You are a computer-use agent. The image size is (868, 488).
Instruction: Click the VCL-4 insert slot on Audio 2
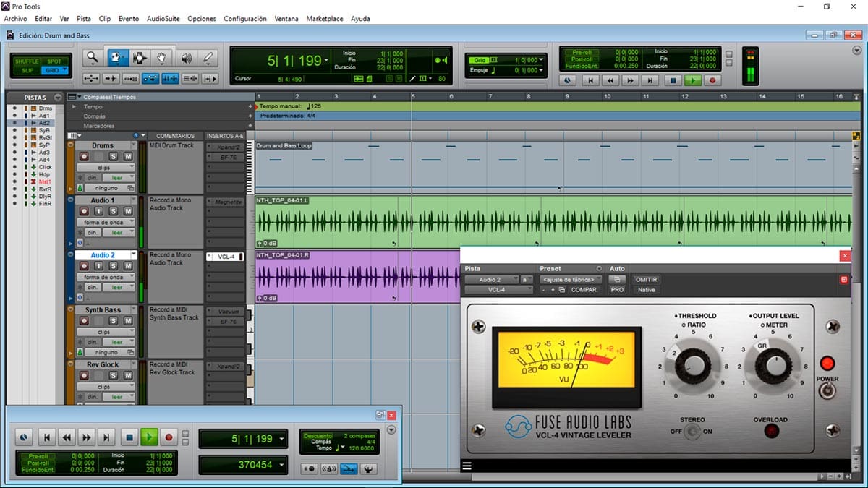[x=226, y=257]
